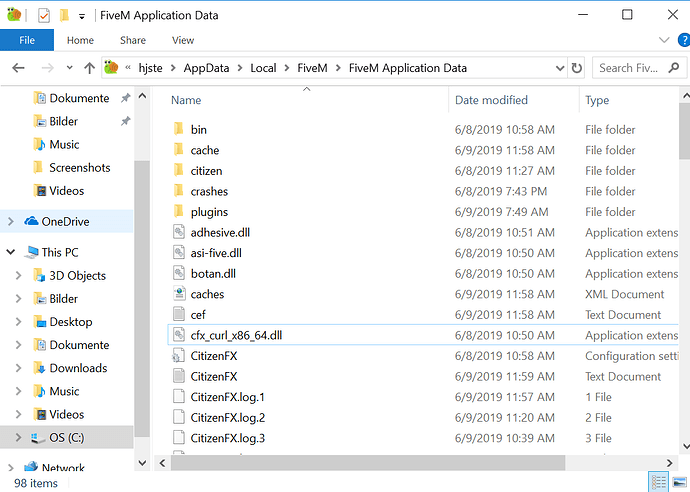This screenshot has height=492, width=690.
Task: Select CitizenFX.log.3 file
Action: [228, 438]
